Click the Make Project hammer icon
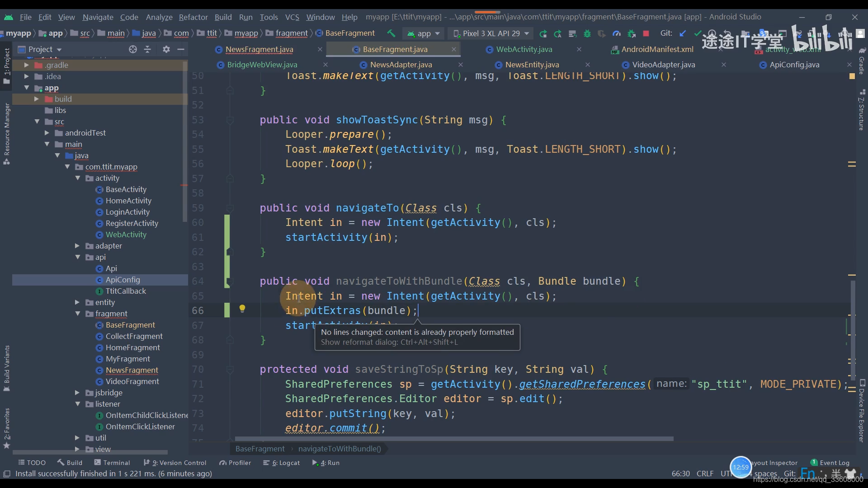 pyautogui.click(x=391, y=33)
